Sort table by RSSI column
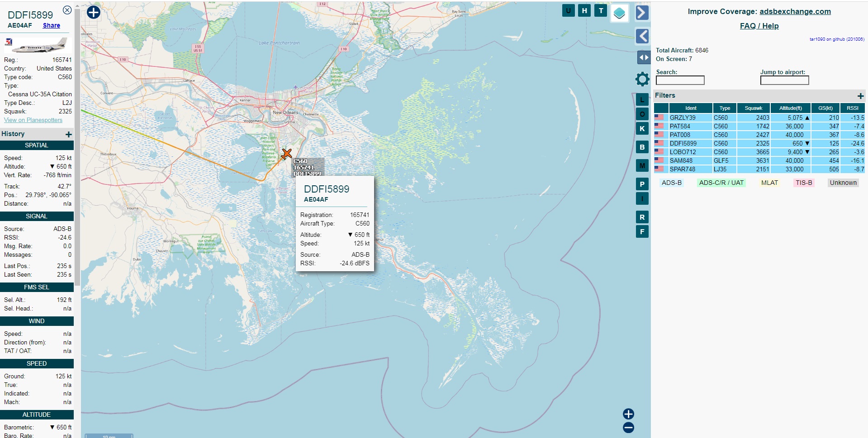This screenshot has height=438, width=868. pyautogui.click(x=853, y=108)
